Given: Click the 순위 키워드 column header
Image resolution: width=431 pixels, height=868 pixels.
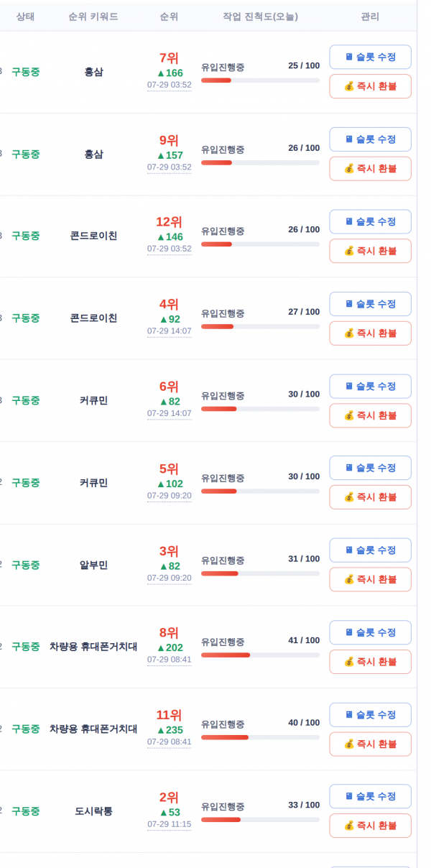Looking at the screenshot, I should pos(93,17).
